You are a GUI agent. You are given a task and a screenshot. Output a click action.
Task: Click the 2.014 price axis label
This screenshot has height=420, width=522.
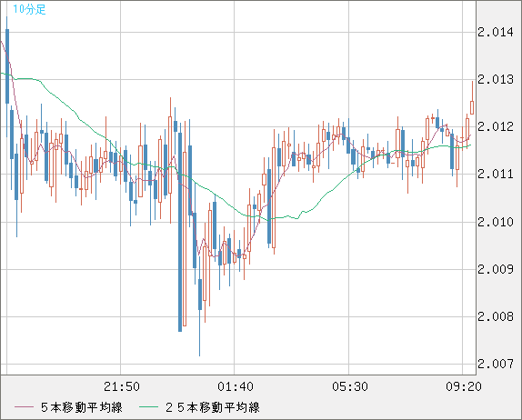(496, 33)
